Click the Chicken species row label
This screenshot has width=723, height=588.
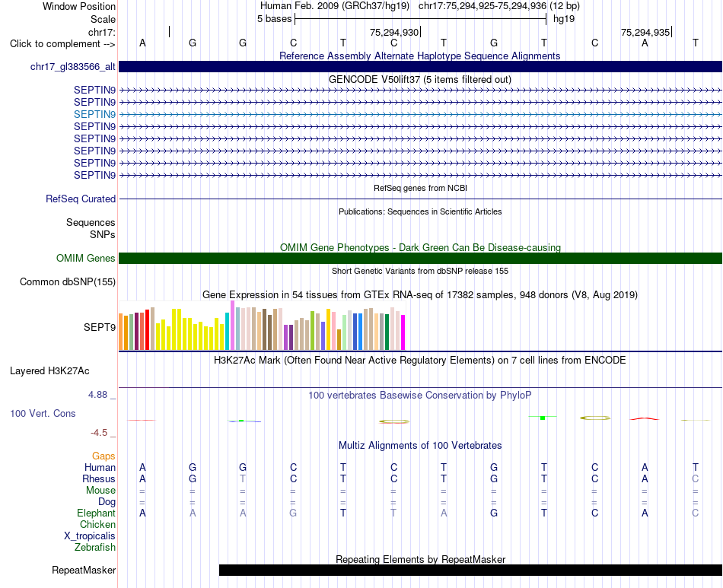click(x=97, y=524)
